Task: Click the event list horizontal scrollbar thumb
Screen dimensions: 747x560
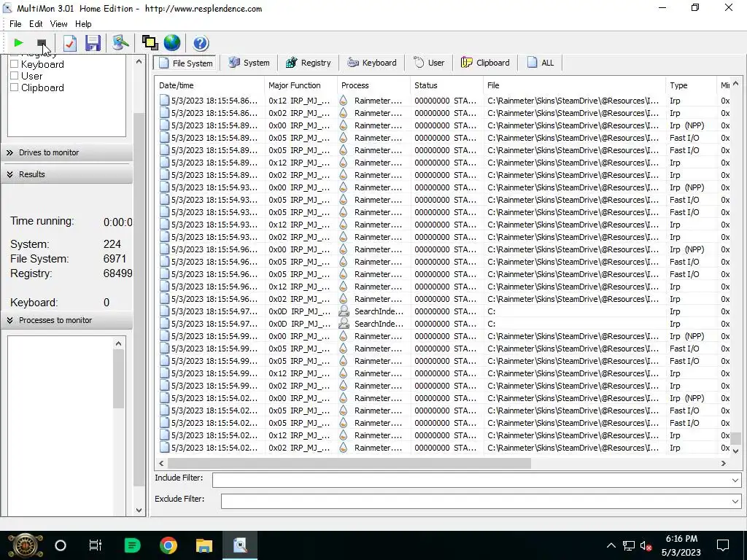Action: coord(349,463)
